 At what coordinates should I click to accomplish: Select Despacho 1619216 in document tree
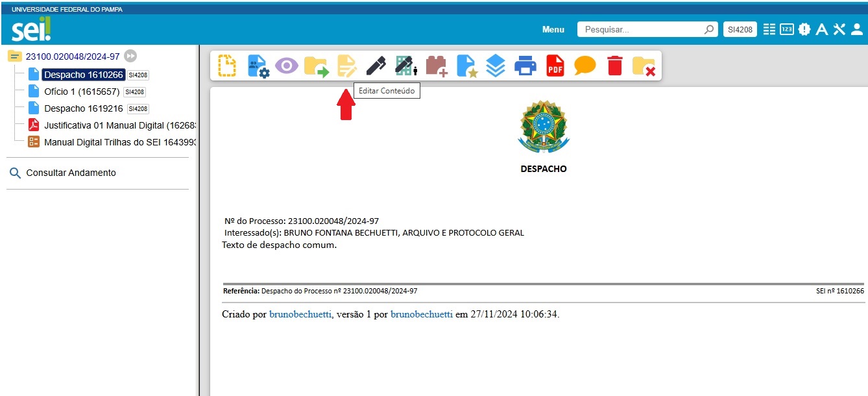pyautogui.click(x=83, y=108)
